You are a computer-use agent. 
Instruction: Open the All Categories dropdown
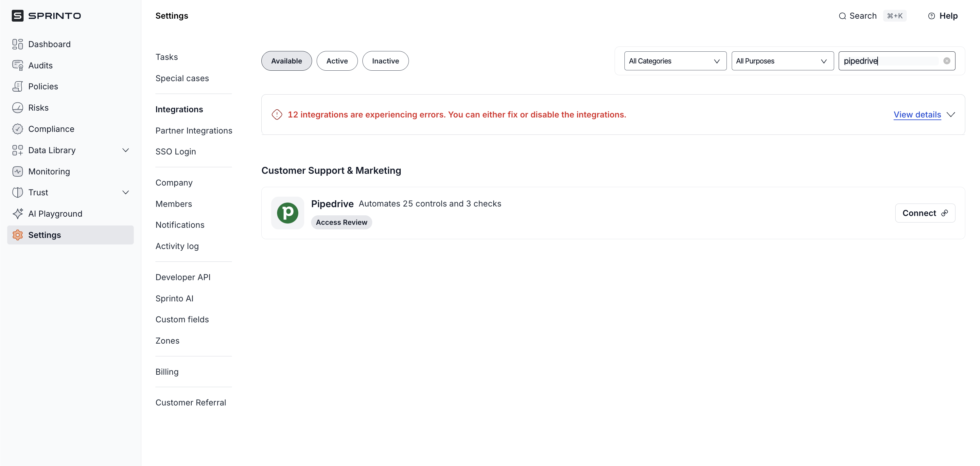[675, 61]
